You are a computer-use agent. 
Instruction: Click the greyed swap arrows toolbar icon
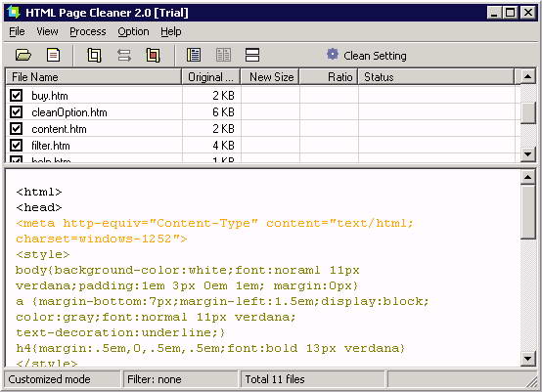pyautogui.click(x=124, y=55)
